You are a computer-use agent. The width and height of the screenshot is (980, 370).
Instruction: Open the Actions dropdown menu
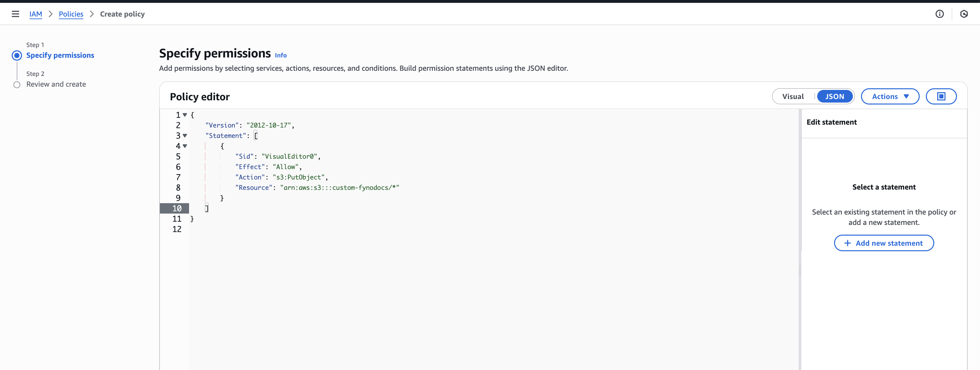[890, 96]
